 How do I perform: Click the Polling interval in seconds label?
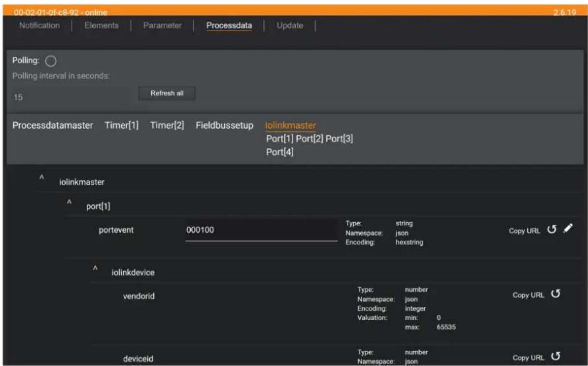[x=61, y=76]
